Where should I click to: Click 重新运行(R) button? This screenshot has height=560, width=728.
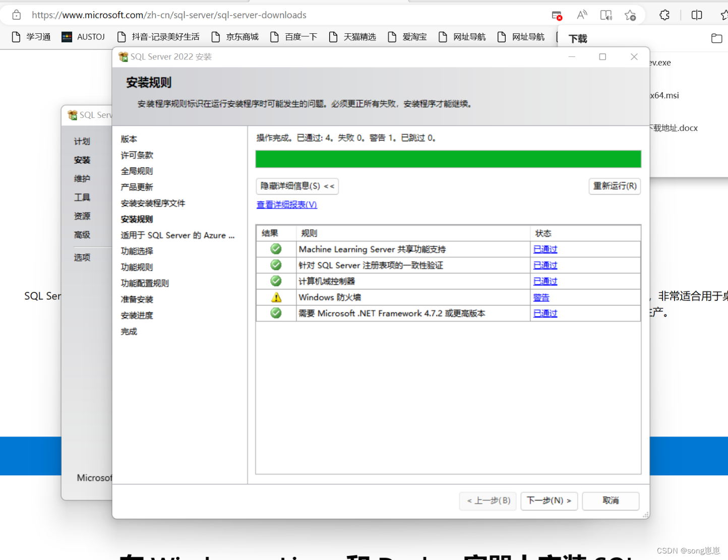pos(615,186)
